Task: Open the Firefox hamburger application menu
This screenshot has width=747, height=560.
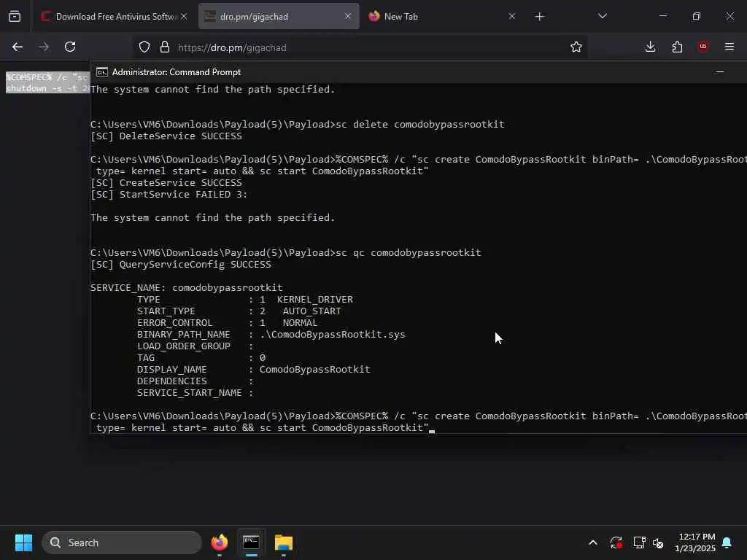Action: click(x=729, y=47)
